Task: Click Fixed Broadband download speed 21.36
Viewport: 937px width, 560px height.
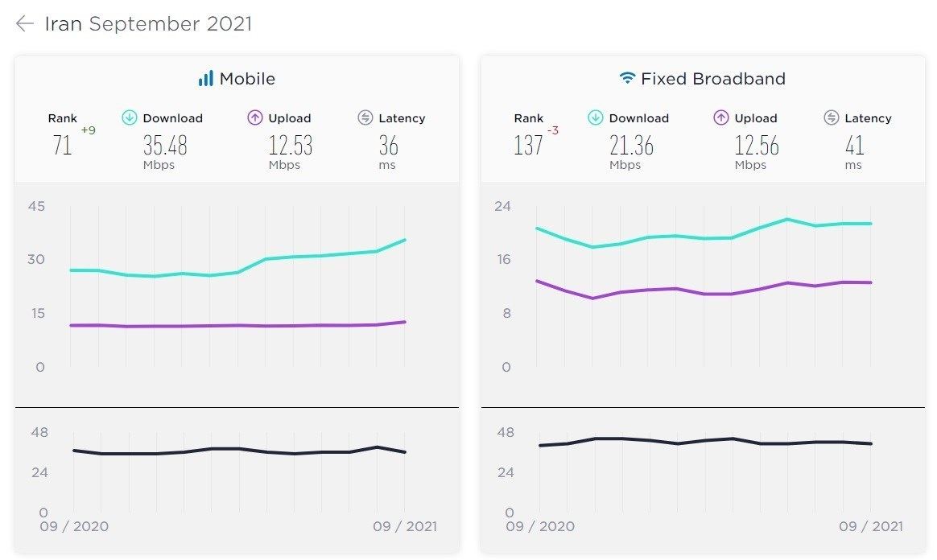Action: [x=631, y=146]
